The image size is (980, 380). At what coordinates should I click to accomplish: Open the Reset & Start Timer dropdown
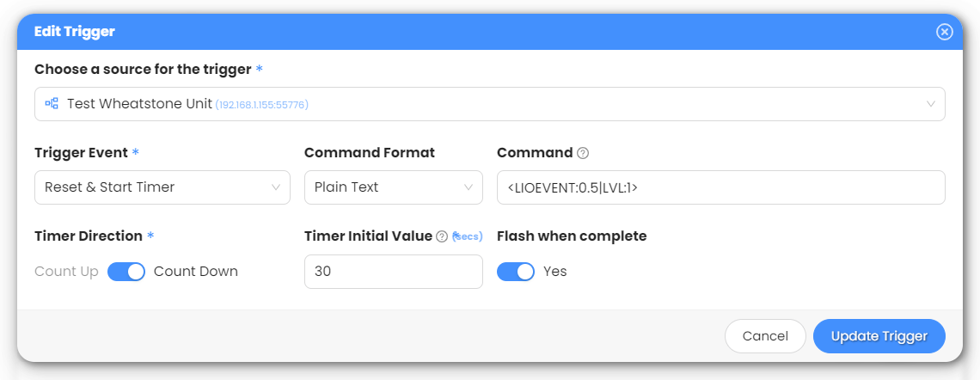[x=162, y=187]
